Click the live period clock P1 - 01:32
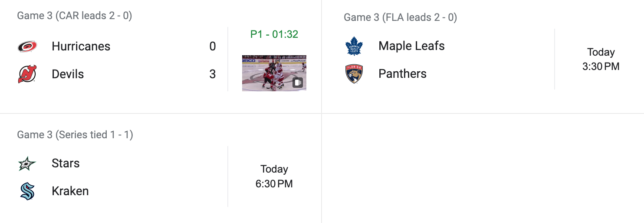Image resolution: width=644 pixels, height=223 pixels. click(274, 34)
